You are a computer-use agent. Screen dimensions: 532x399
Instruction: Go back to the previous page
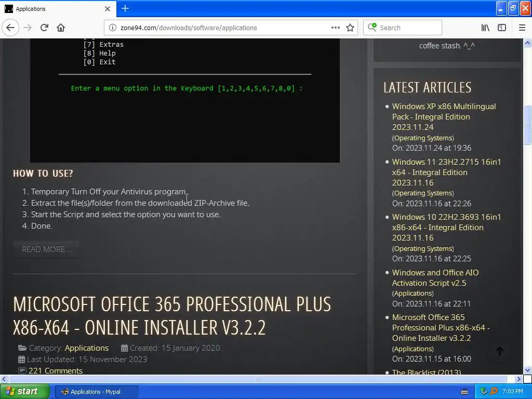click(x=10, y=28)
